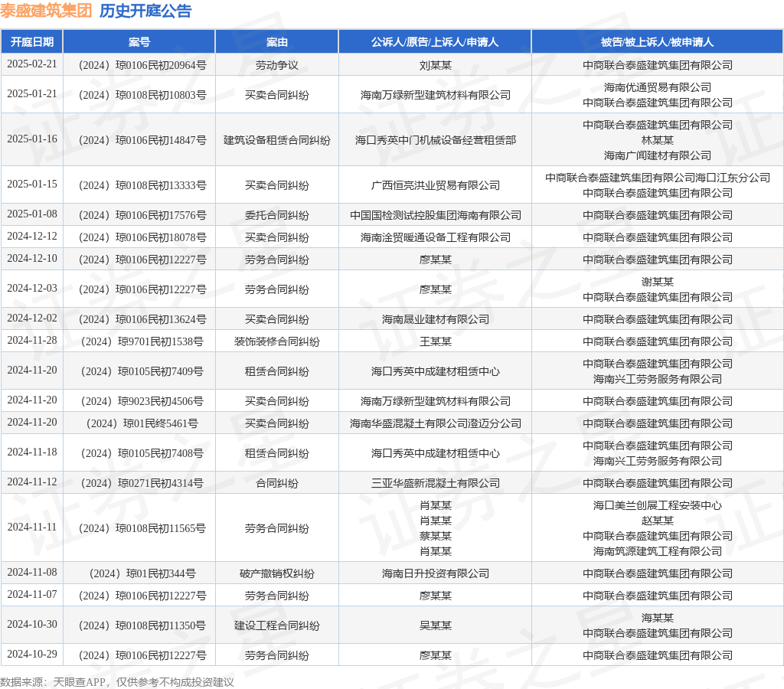The width and height of the screenshot is (784, 689).
Task: Click defendant 赵某某
Action: click(657, 521)
